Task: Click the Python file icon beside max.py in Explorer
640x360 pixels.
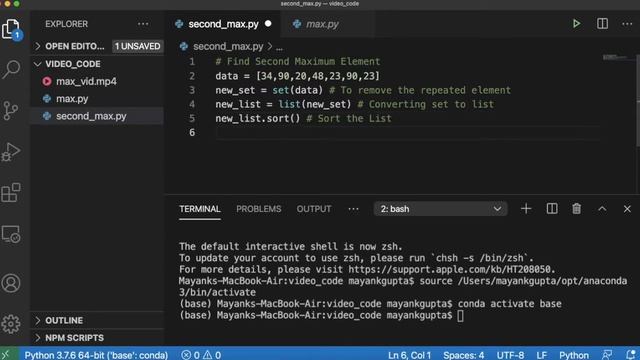Action: pos(47,99)
